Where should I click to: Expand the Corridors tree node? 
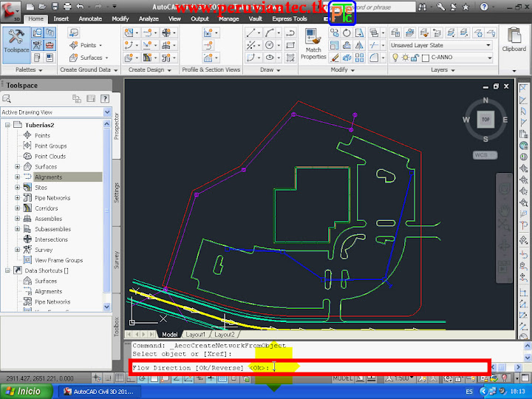click(17, 208)
